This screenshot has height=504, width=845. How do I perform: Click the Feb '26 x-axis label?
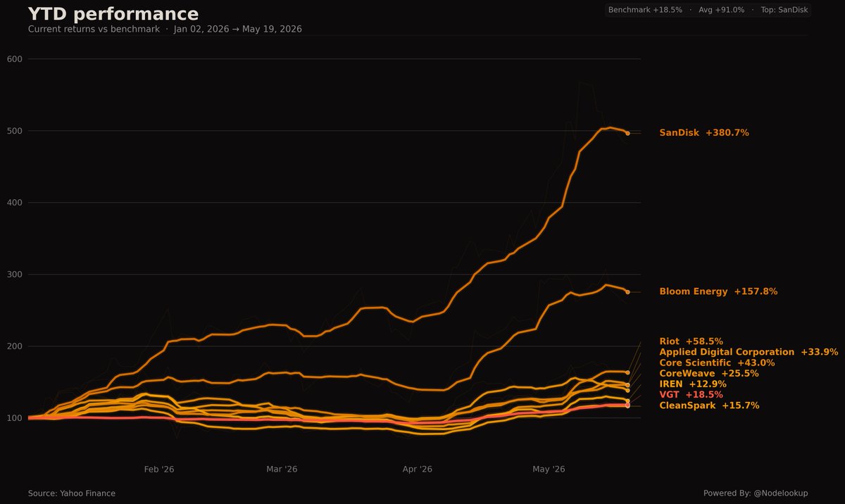click(x=159, y=469)
